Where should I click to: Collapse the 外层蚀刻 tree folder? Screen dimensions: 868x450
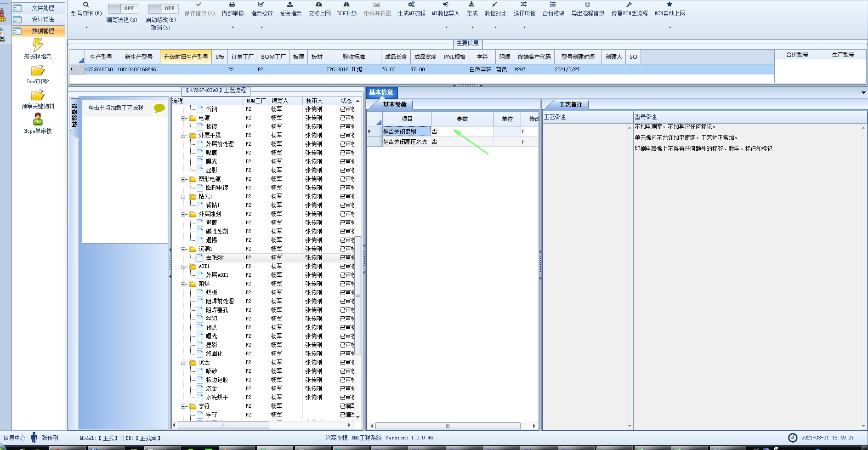point(183,214)
